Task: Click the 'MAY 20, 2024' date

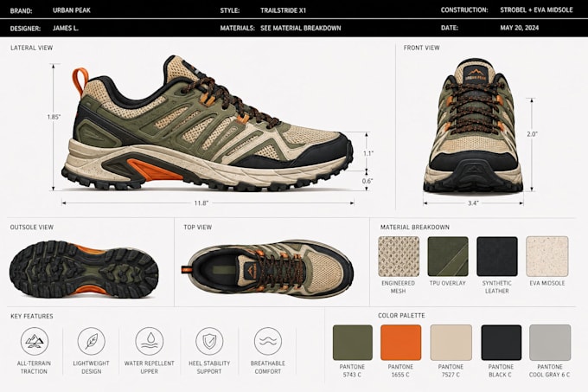Action: click(520, 28)
